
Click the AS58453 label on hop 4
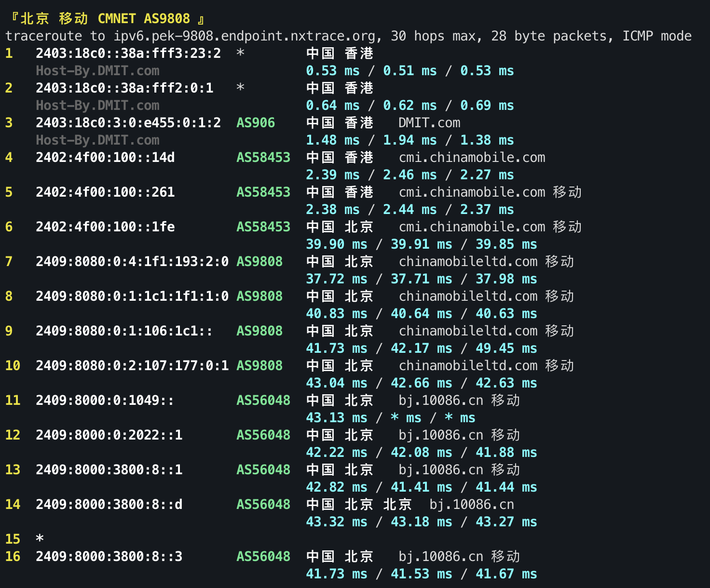point(263,157)
